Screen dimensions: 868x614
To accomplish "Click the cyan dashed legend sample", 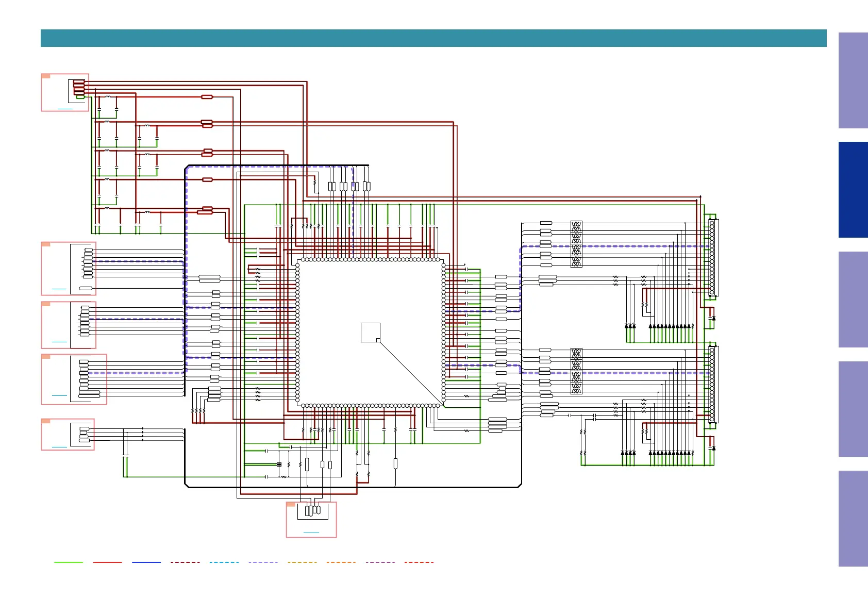I will [x=224, y=562].
